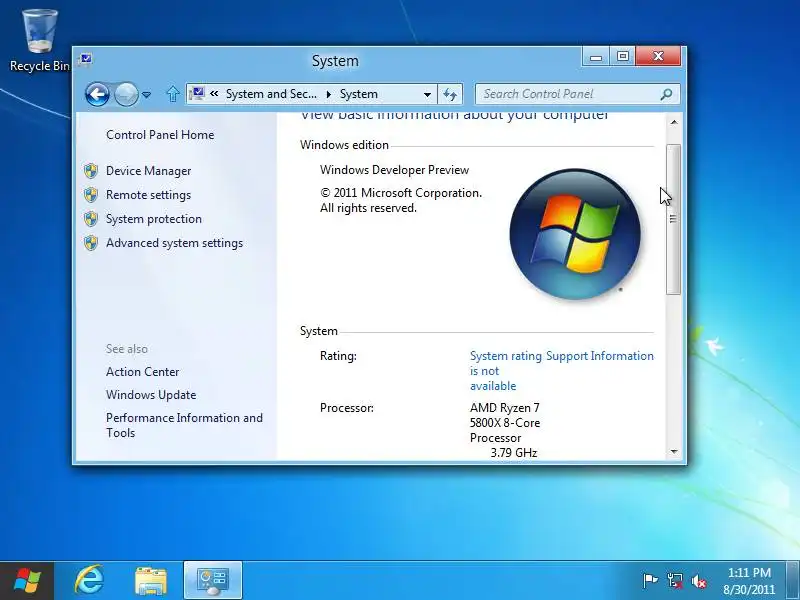Click the Windows logo image

[x=575, y=234]
